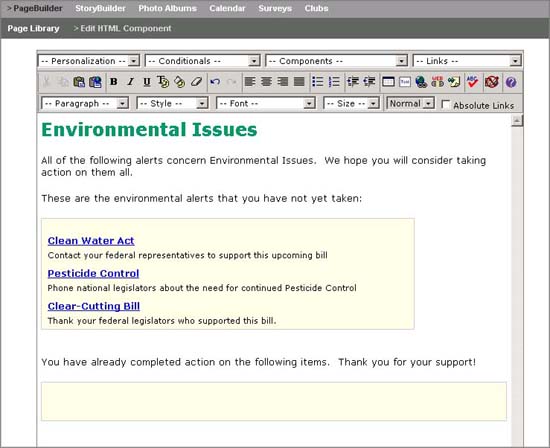550x448 pixels.
Task: Click paragraph 'These are the environmental alerts'
Action: coord(201,198)
